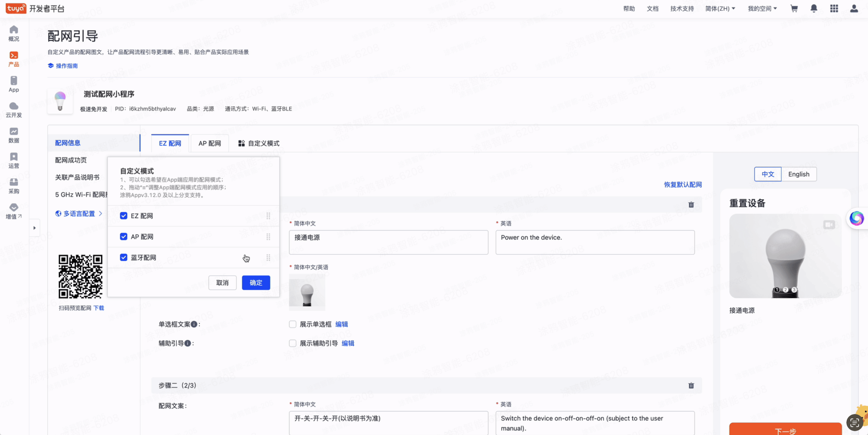Enable the 展示单选框 checkbox

[x=293, y=324]
